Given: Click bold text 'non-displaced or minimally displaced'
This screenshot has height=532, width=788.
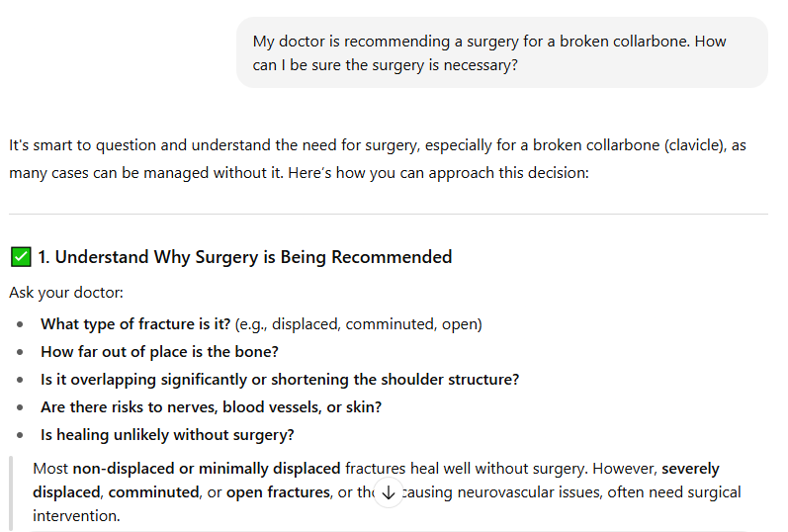Looking at the screenshot, I should click(x=207, y=468).
